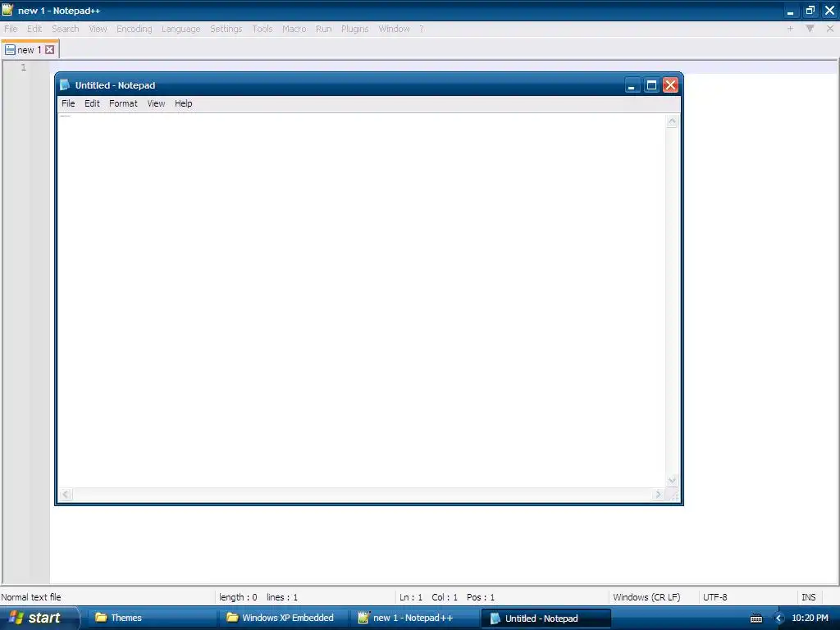Open the Macro menu in Notepad++
Viewport: 840px width, 630px height.
point(294,29)
